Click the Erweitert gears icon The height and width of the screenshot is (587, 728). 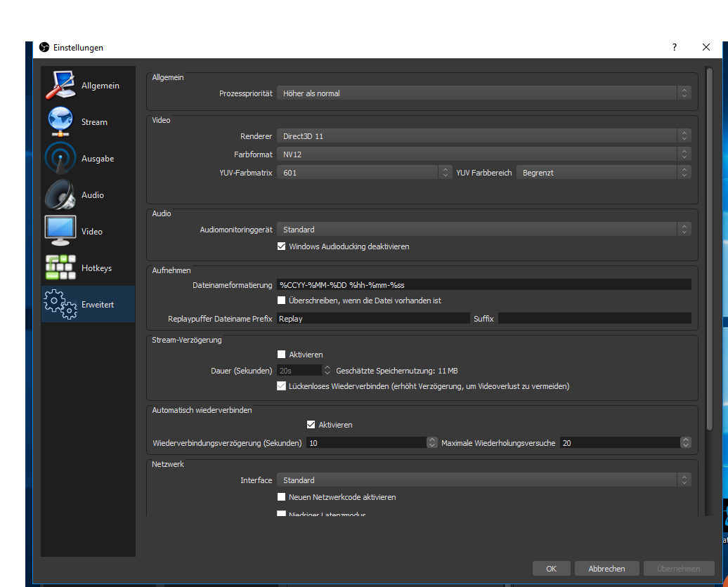pyautogui.click(x=60, y=304)
